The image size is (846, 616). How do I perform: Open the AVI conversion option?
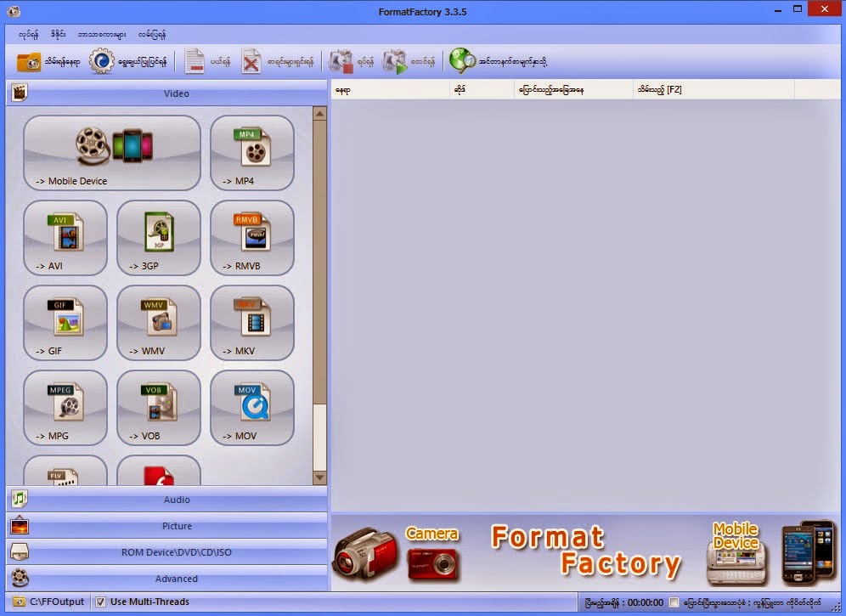(x=65, y=238)
